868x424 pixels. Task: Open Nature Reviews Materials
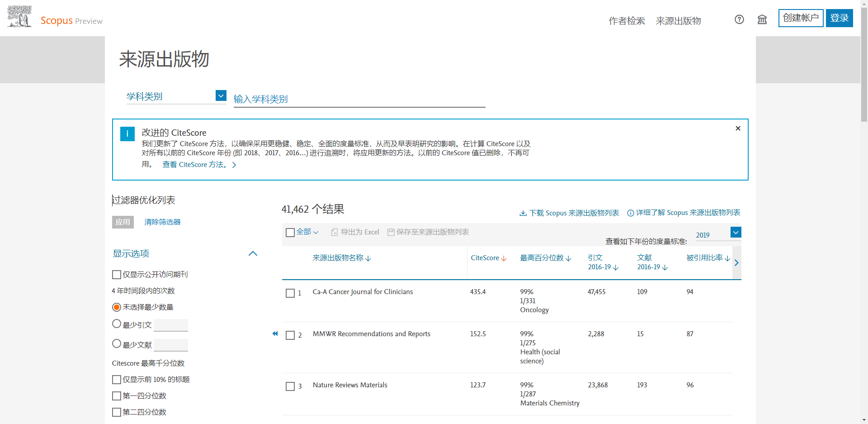350,385
